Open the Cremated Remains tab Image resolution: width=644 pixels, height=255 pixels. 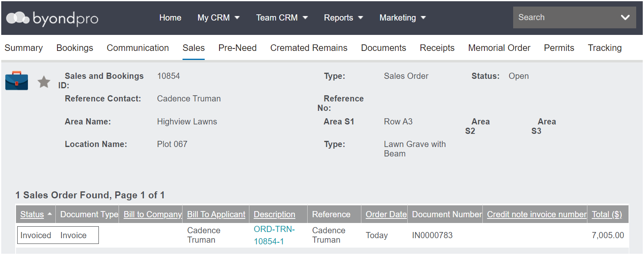(x=309, y=48)
